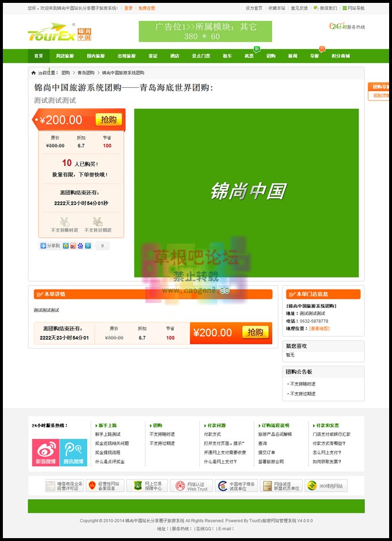Click the 回到顶部 side button
The image size is (392, 541).
click(x=379, y=96)
